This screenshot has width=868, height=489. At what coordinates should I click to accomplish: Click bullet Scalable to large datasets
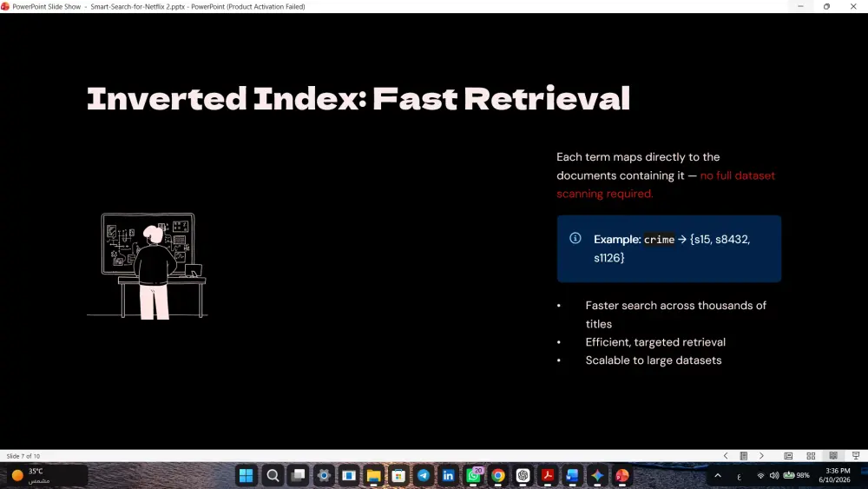654,360
